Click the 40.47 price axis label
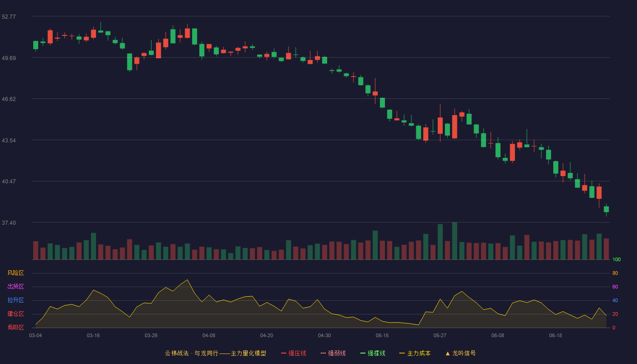This screenshot has height=364, width=637. point(9,181)
